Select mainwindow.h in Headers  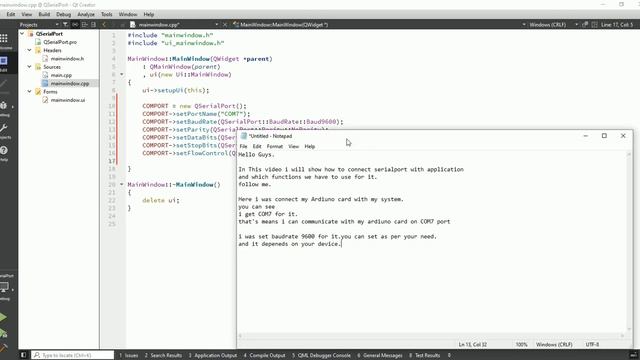click(67, 59)
